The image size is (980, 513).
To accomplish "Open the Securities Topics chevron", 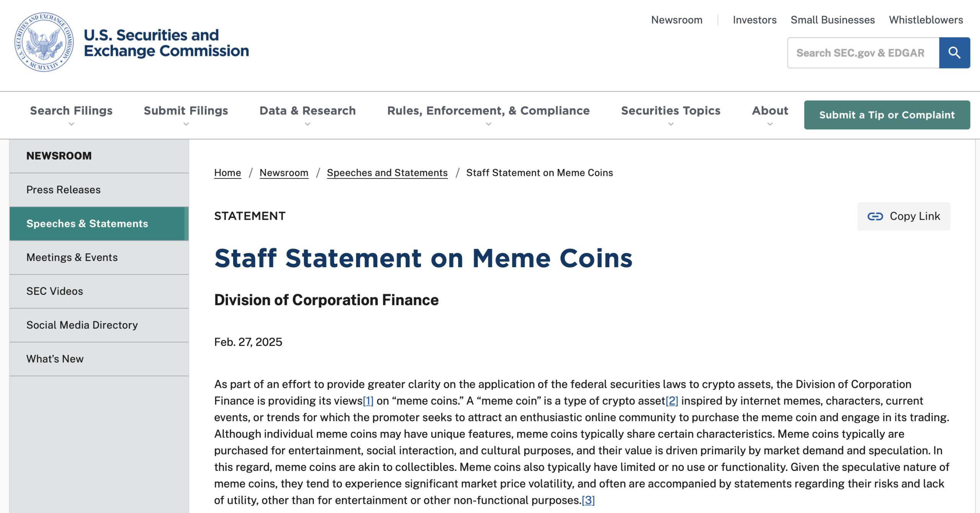I will [x=670, y=124].
